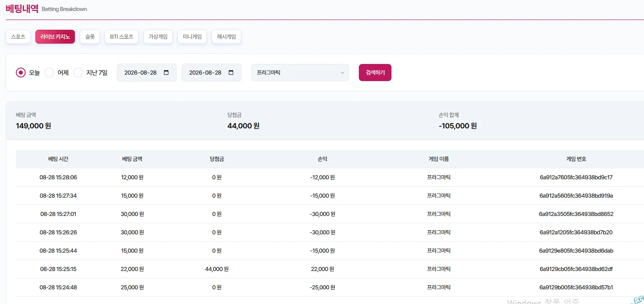Select the 지난 7일 radio button
The width and height of the screenshot is (644, 304).
[x=78, y=73]
